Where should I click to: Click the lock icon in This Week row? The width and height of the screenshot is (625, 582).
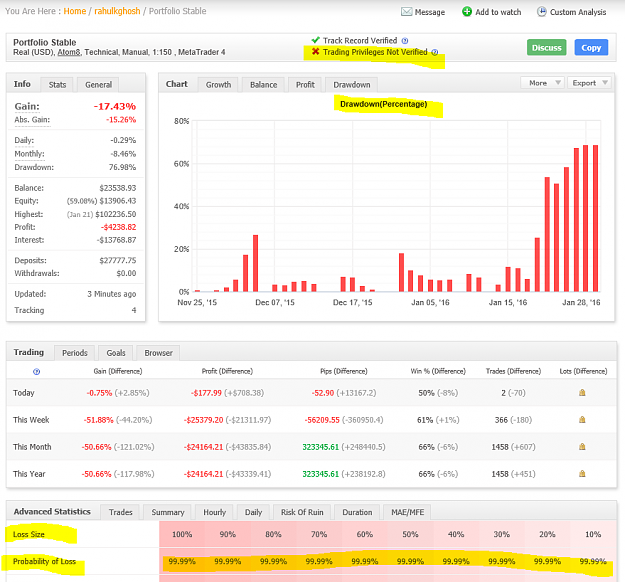[x=582, y=419]
